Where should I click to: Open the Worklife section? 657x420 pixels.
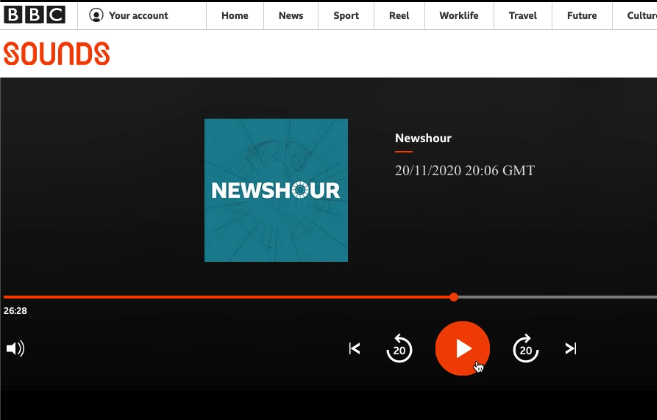click(x=459, y=16)
